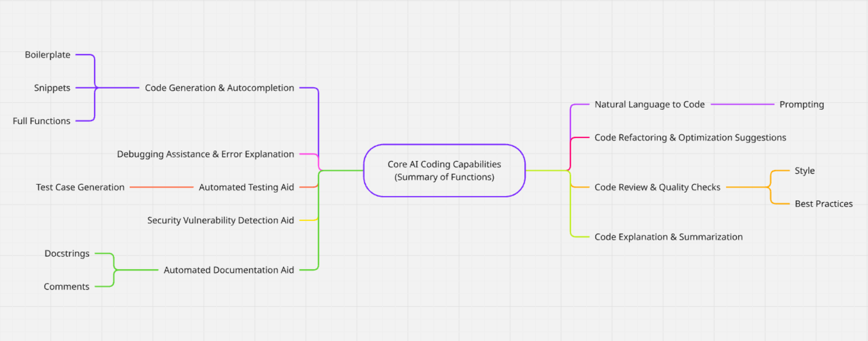Viewport: 868px width, 341px height.
Task: Select the Snippets node
Action: (52, 88)
